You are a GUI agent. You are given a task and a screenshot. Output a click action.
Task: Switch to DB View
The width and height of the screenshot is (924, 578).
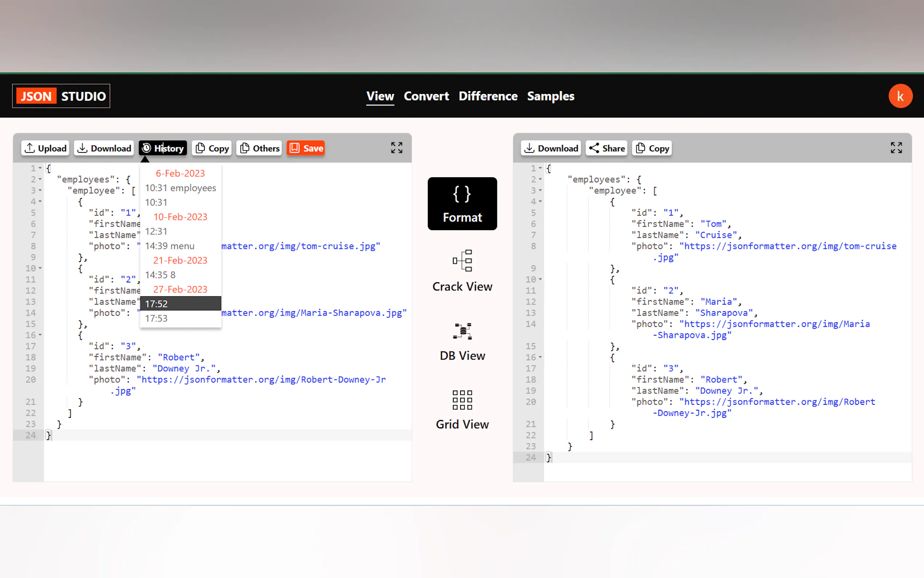point(462,341)
